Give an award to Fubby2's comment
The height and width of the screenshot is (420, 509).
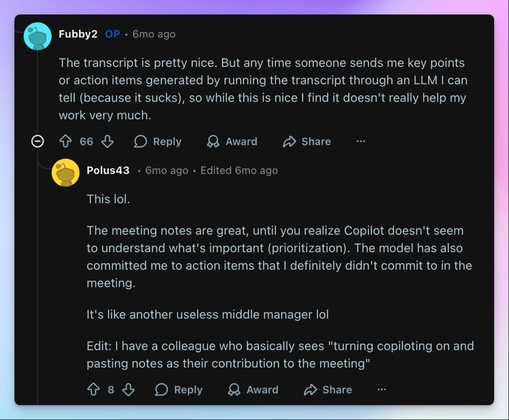[x=232, y=142]
